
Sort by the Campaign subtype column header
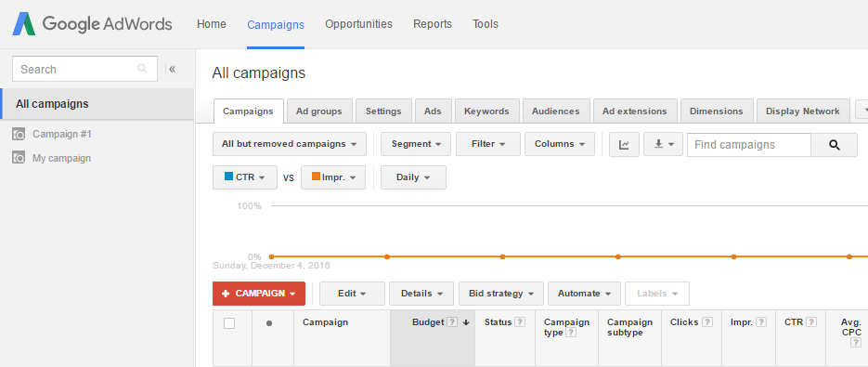pos(629,327)
